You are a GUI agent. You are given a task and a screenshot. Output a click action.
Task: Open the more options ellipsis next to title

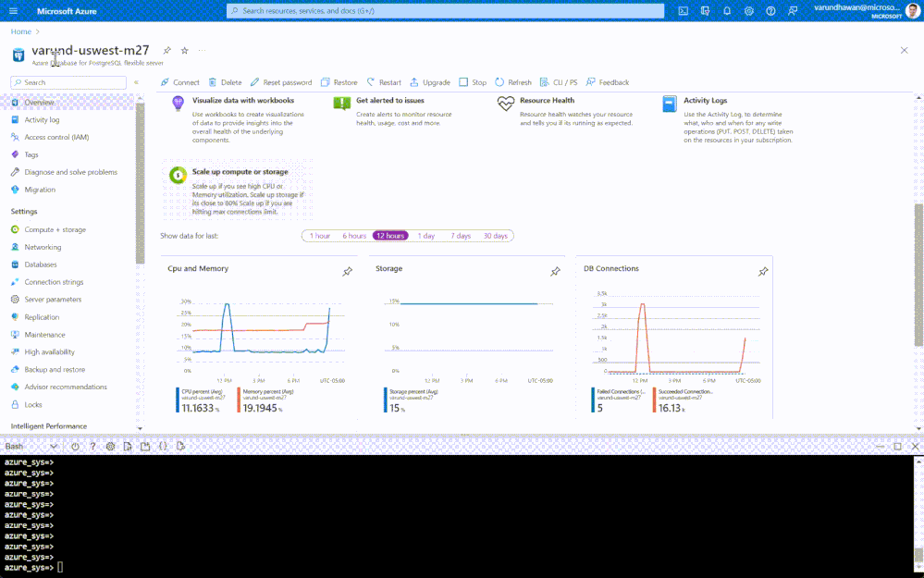pos(203,51)
